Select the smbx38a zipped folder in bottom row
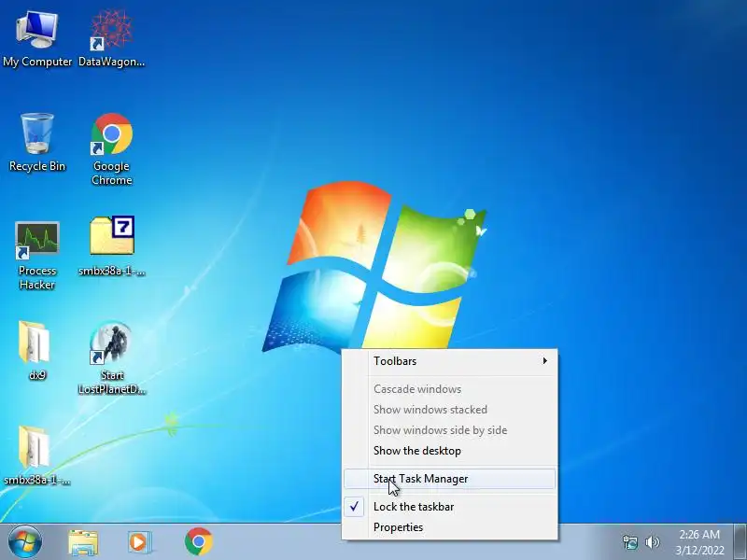Screen dimensions: 747x560 36,455
